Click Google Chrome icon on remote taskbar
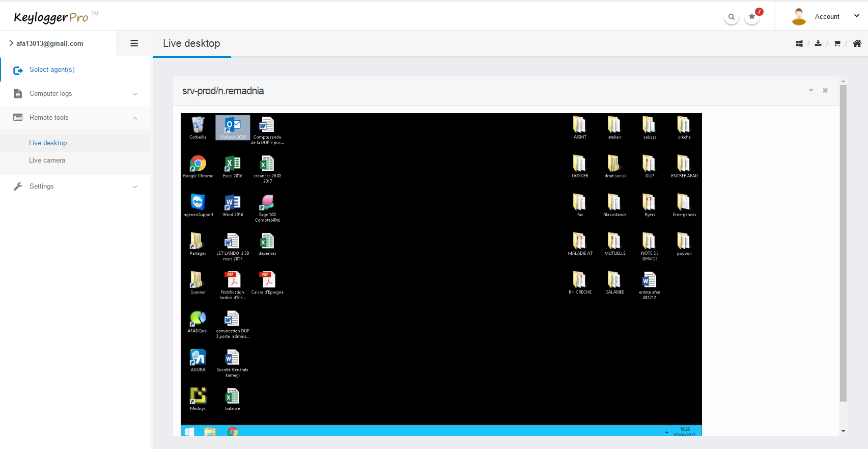 pos(233,432)
